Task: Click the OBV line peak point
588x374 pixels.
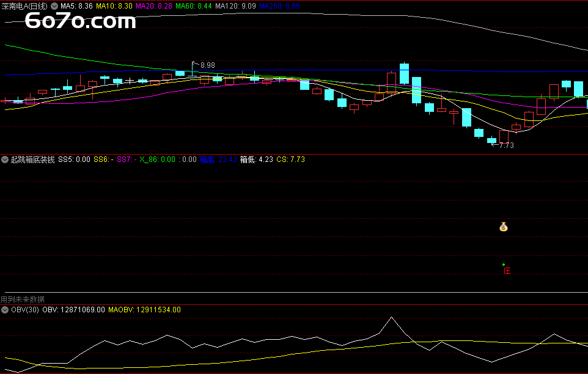Action: point(392,317)
